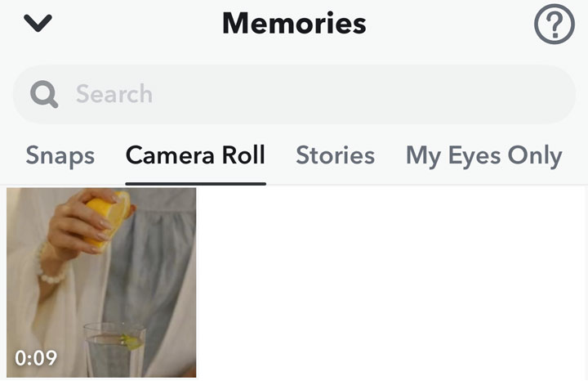Tap the magnifying glass search icon
This screenshot has width=588, height=381.
pyautogui.click(x=44, y=94)
